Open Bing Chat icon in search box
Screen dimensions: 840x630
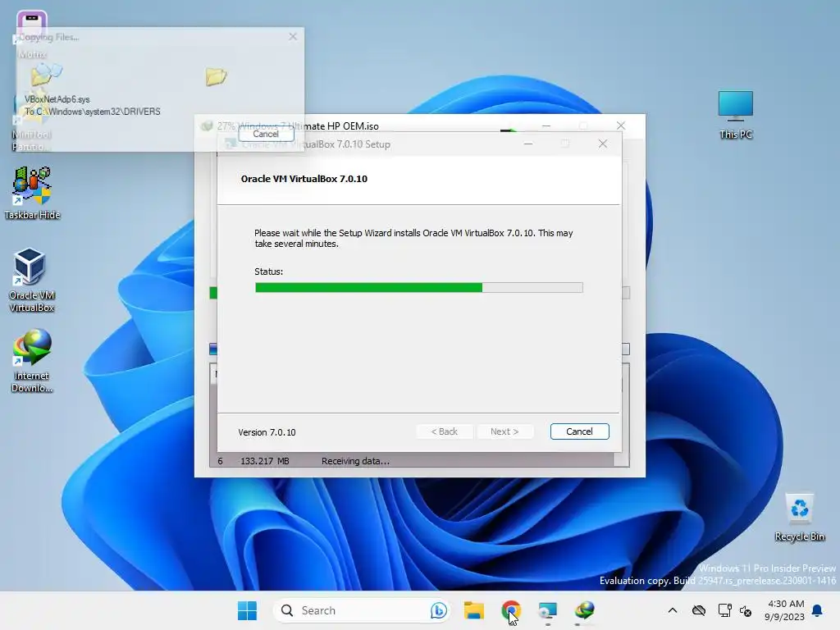[438, 610]
